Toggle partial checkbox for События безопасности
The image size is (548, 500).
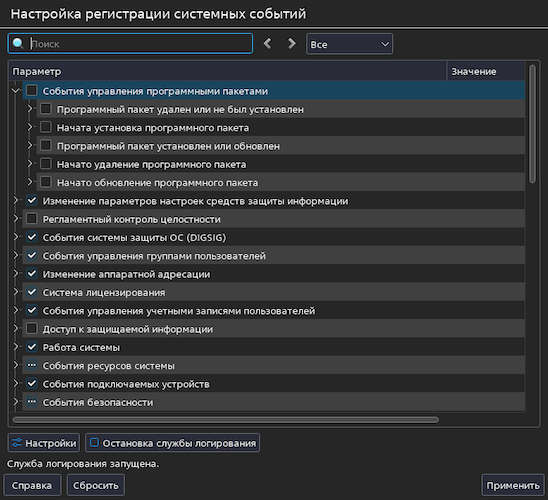[32, 402]
